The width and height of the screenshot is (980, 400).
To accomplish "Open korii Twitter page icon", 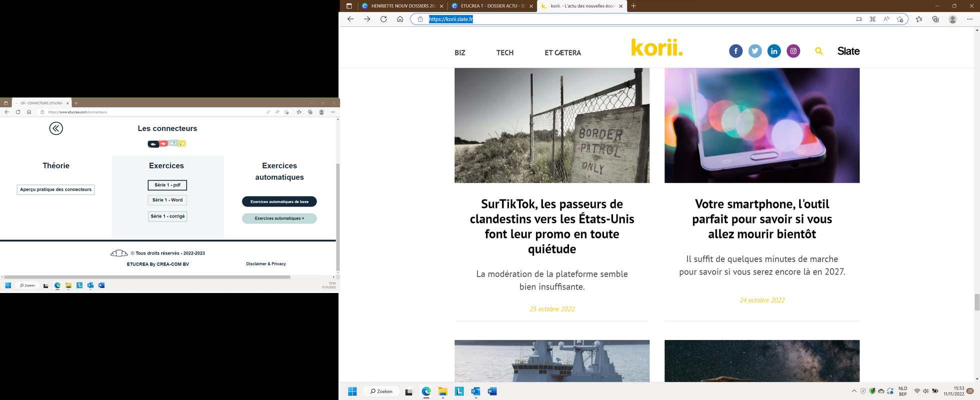I will (755, 51).
